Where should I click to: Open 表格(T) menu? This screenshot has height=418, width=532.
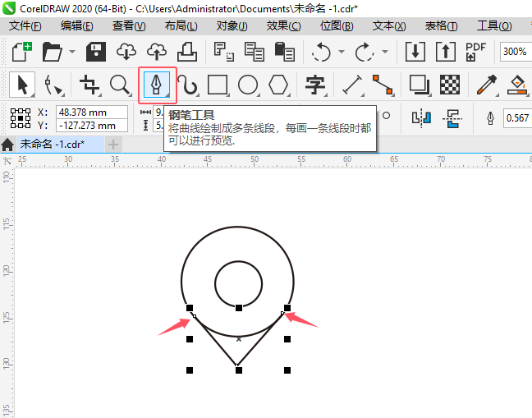[441, 25]
